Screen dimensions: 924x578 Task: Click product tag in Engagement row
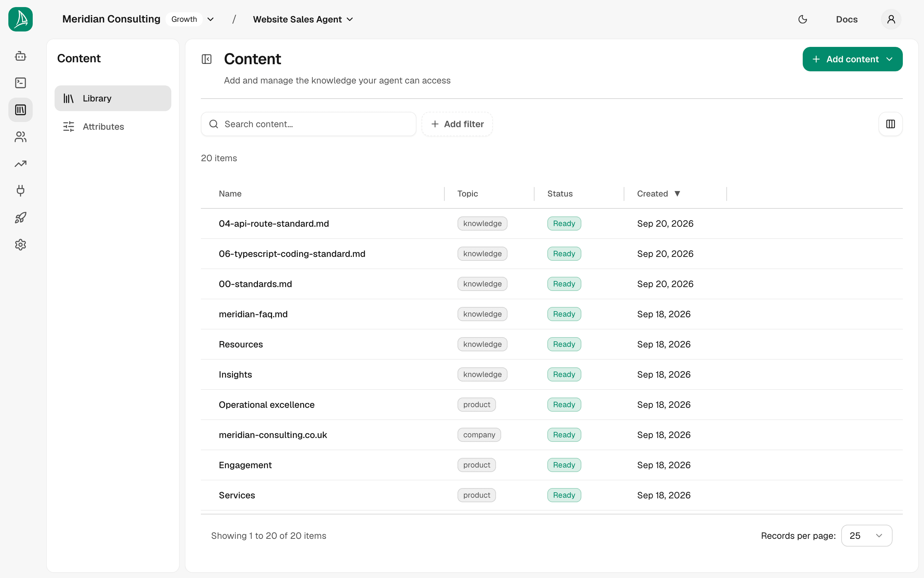coord(476,465)
